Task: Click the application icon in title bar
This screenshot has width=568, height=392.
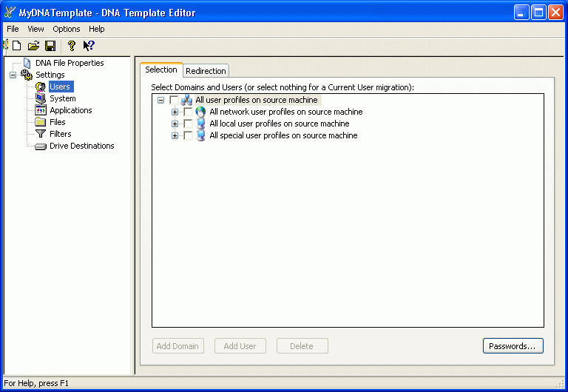Action: [10, 13]
